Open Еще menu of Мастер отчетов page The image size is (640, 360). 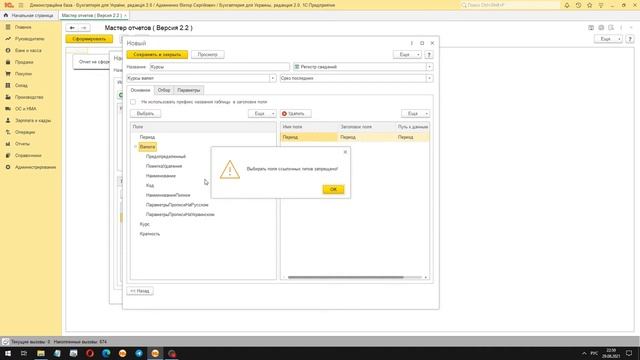click(x=608, y=39)
